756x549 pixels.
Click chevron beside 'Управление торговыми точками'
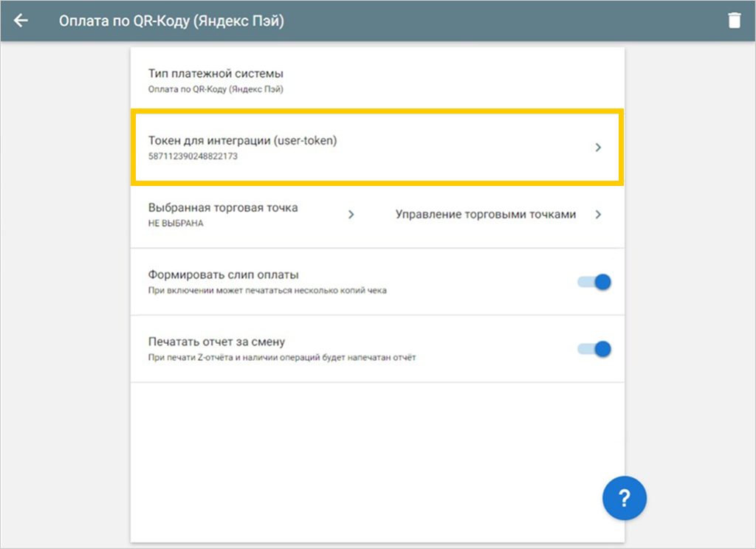tap(598, 215)
